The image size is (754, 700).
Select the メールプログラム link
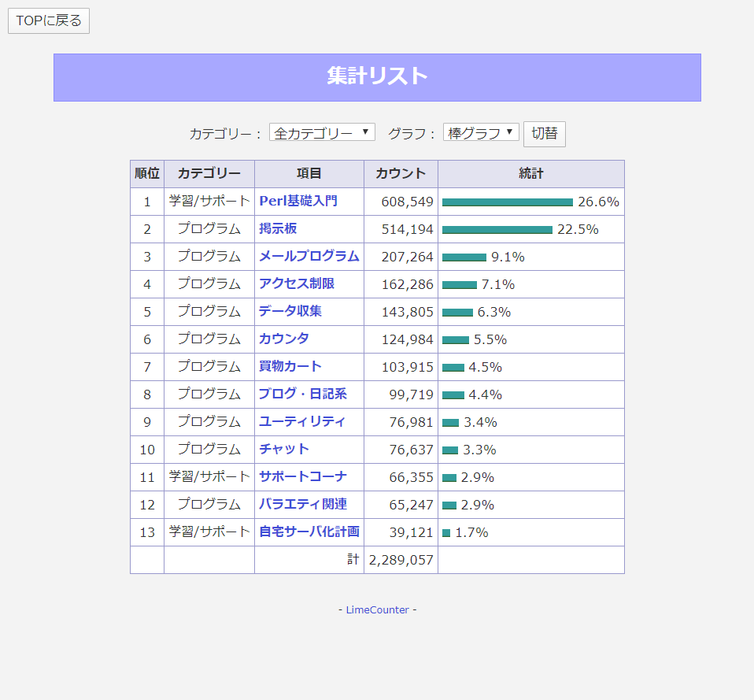309,257
